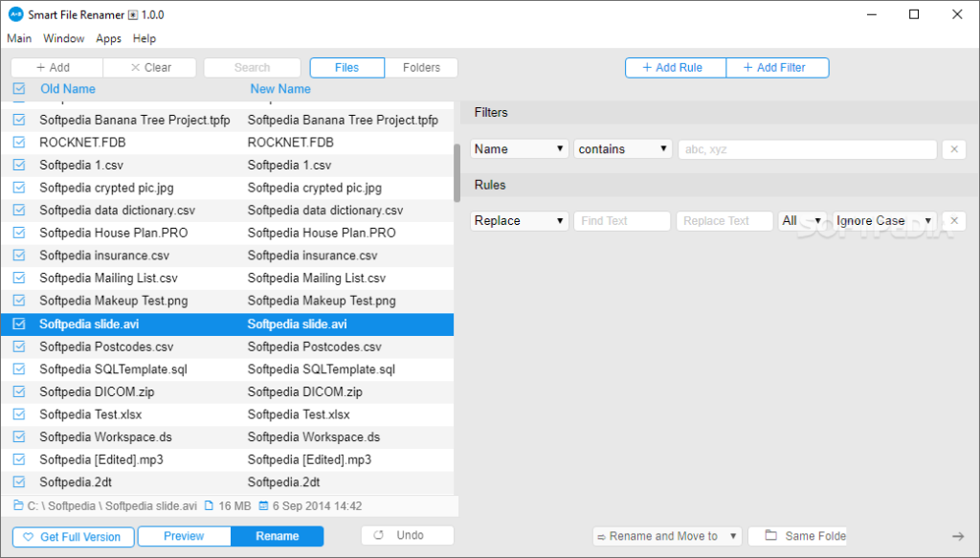Switch to the Folders tab
Screen dimensions: 980x558
pos(421,68)
